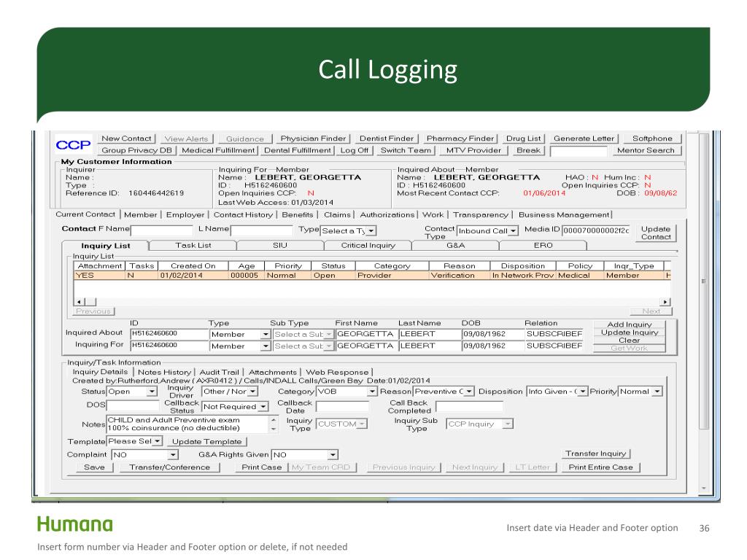
Task: Click the Transfer Inquiry button
Action: click(x=595, y=454)
